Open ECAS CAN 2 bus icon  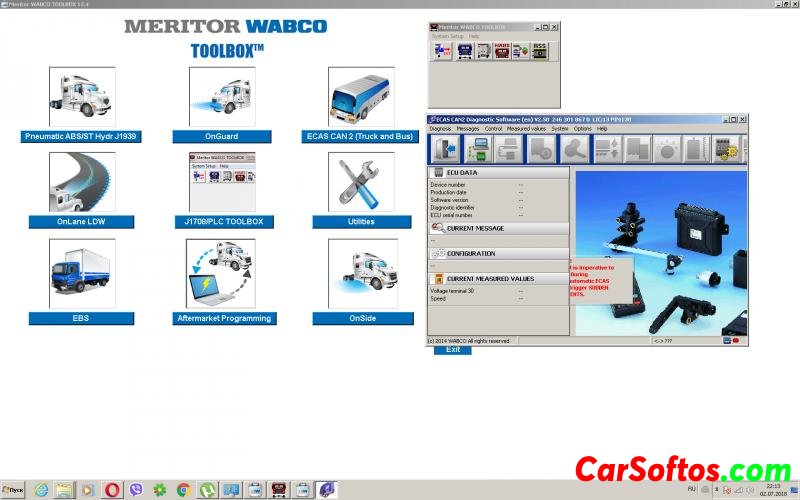[x=361, y=97]
